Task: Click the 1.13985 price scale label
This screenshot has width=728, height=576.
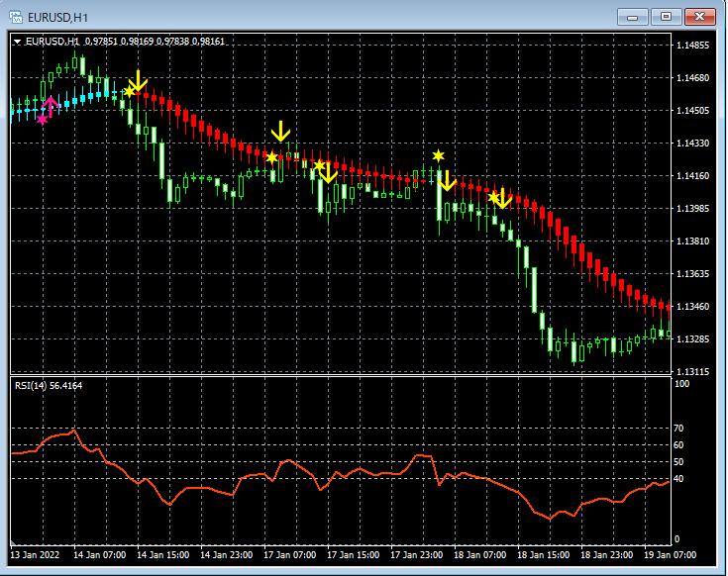Action: (x=692, y=209)
